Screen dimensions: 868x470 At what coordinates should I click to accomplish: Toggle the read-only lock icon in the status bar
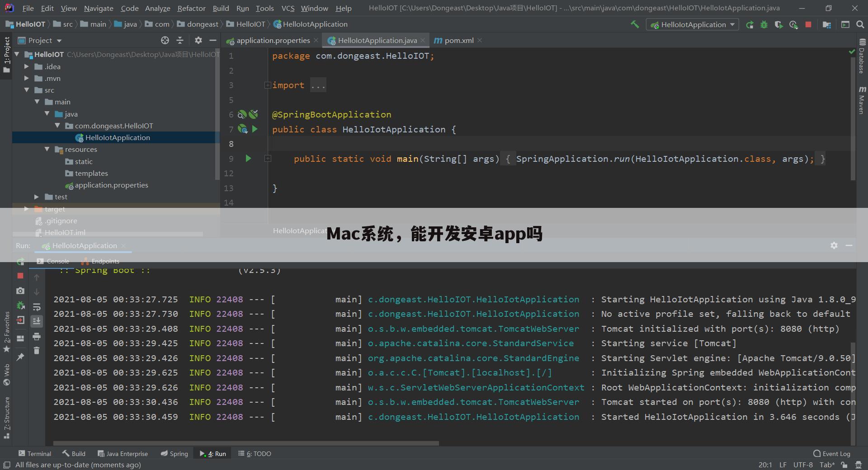tap(844, 465)
